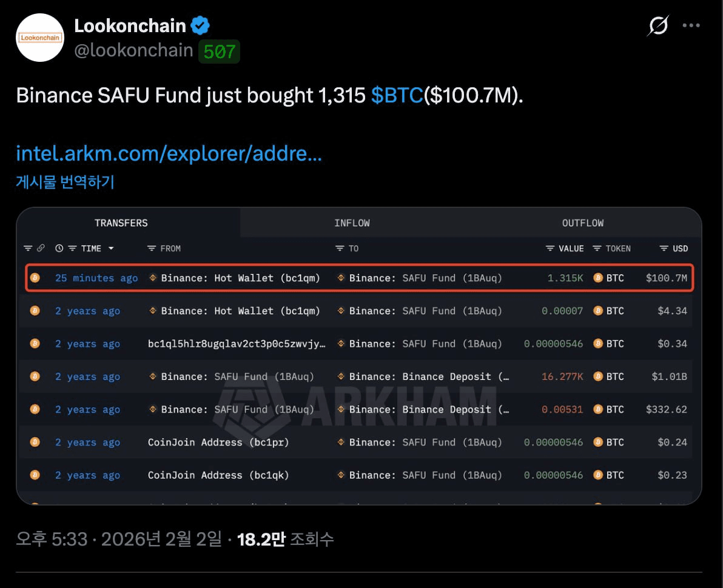Open the three-dot more options menu
Image resolution: width=723 pixels, height=588 pixels.
pos(691,26)
